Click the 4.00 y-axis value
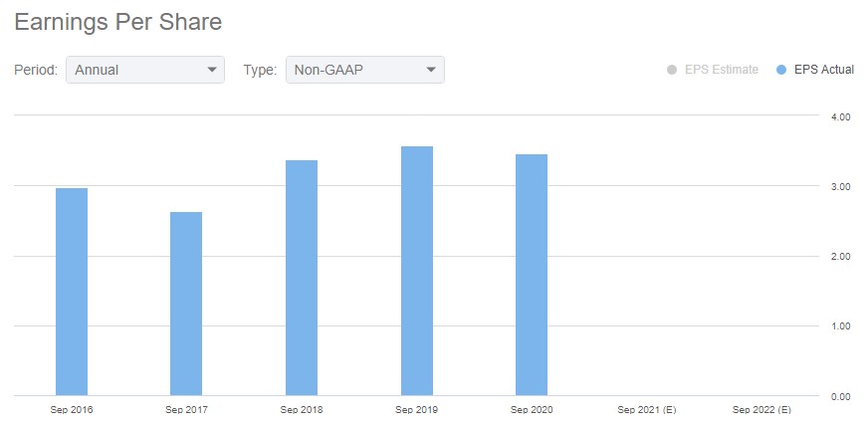The image size is (868, 428). tap(842, 117)
